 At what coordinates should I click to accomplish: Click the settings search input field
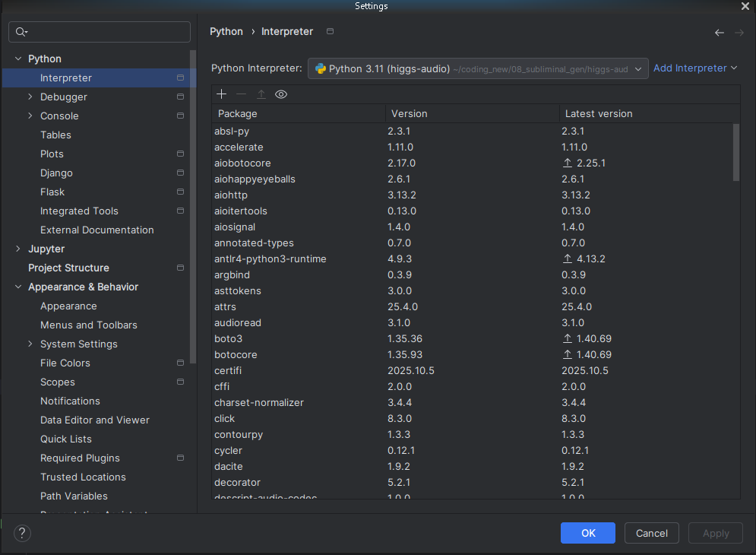pos(106,32)
